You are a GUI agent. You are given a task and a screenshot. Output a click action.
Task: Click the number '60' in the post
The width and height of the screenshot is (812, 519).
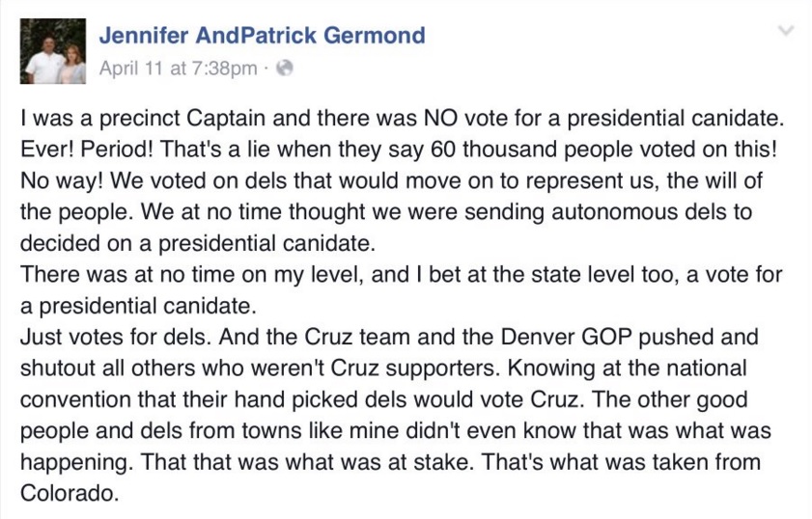442,149
